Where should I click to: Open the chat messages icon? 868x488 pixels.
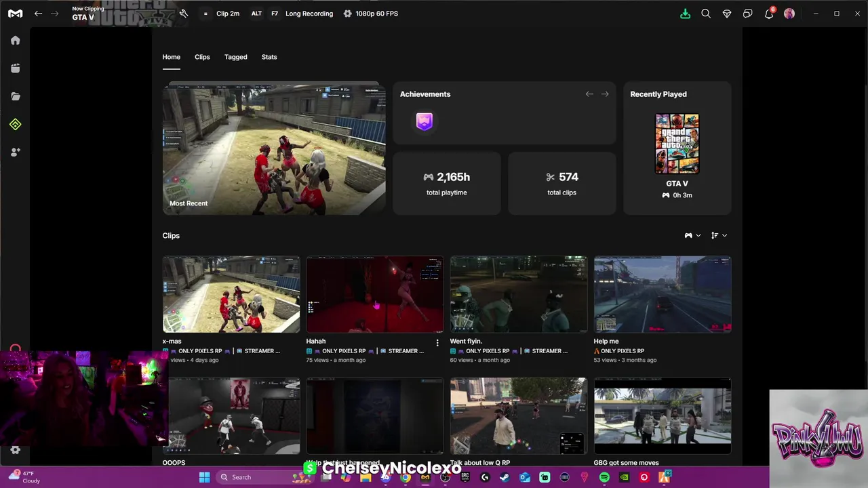(x=747, y=14)
